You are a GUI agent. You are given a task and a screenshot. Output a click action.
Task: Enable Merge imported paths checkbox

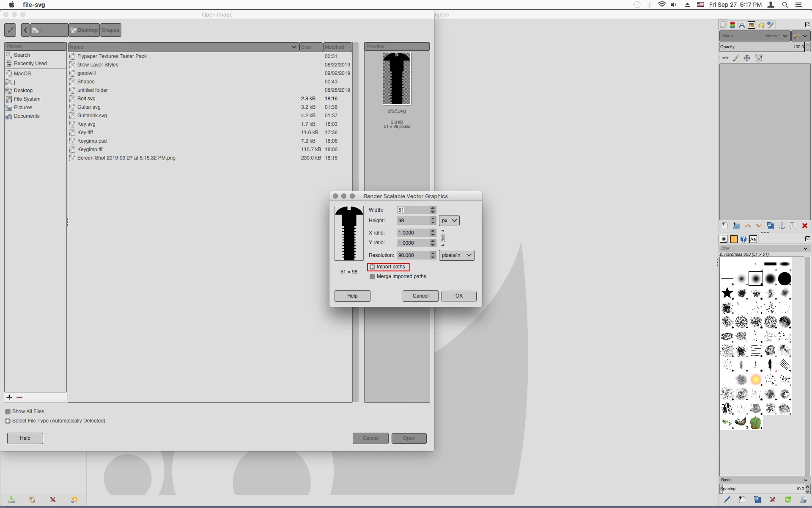pyautogui.click(x=372, y=276)
